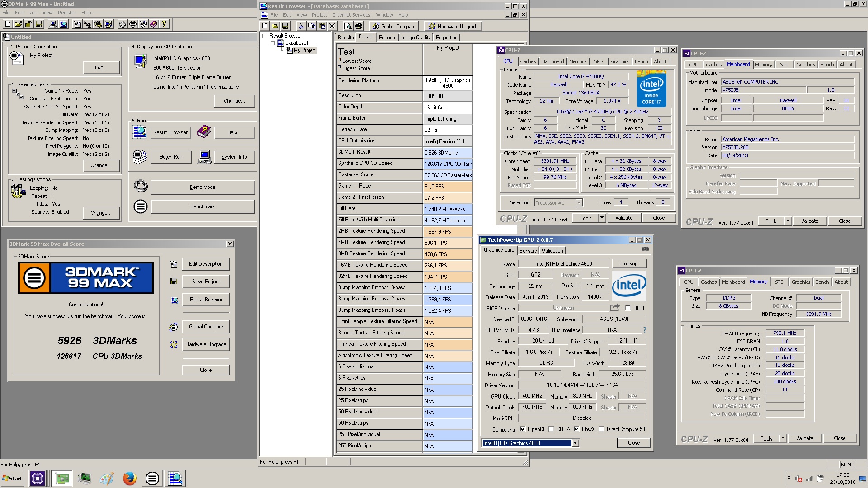Click the Print icon in Result Browser toolbar
Screen dimensions: 868x488
click(x=359, y=26)
